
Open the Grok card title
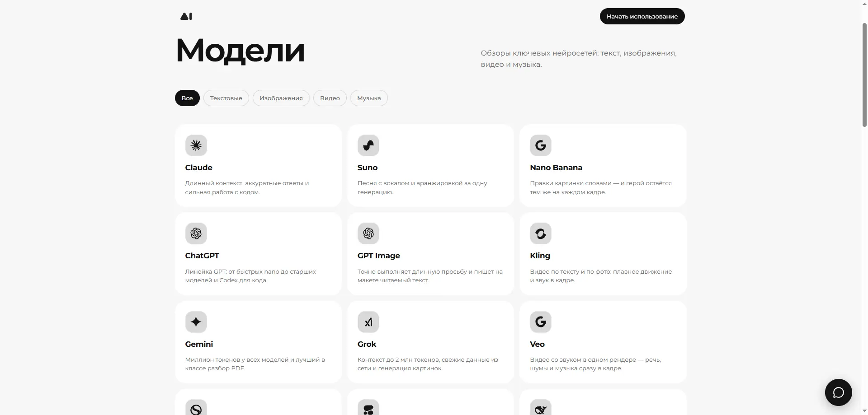[x=367, y=344]
